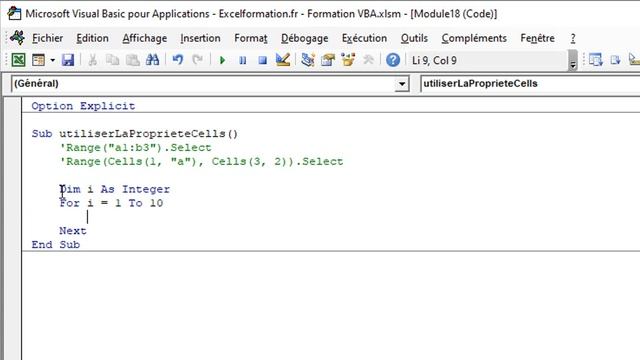Open insert object dropdown arrow
Image resolution: width=640 pixels, height=360 pixels.
(x=53, y=60)
